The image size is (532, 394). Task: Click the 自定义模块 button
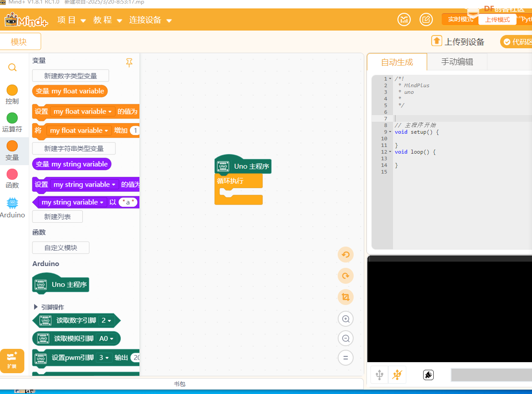pyautogui.click(x=61, y=247)
